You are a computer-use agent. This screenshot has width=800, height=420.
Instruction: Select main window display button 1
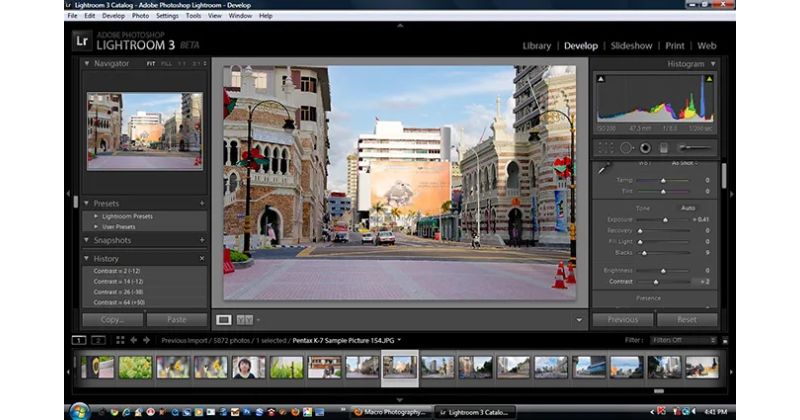79,340
